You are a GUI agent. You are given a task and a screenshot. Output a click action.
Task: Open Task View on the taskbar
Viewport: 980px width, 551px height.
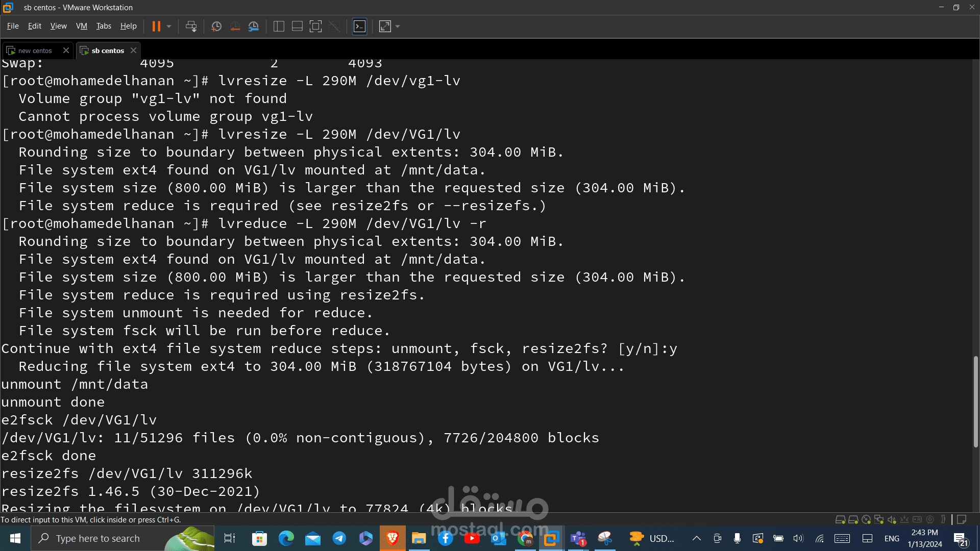pyautogui.click(x=230, y=538)
